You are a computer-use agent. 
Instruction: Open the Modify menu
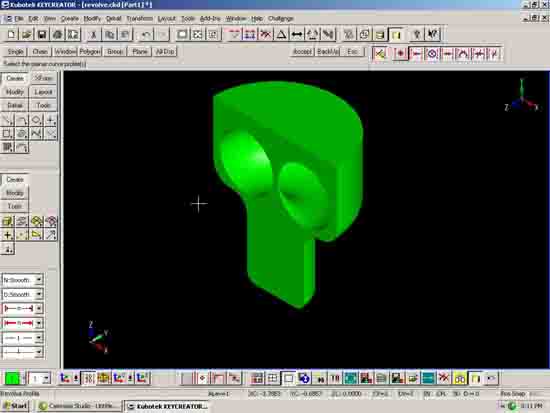(x=92, y=18)
